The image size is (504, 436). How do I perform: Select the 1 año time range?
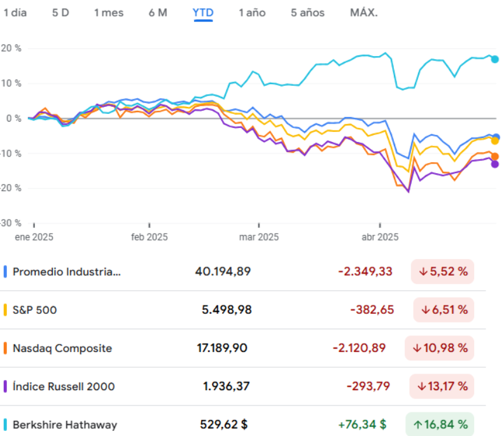[x=252, y=13]
